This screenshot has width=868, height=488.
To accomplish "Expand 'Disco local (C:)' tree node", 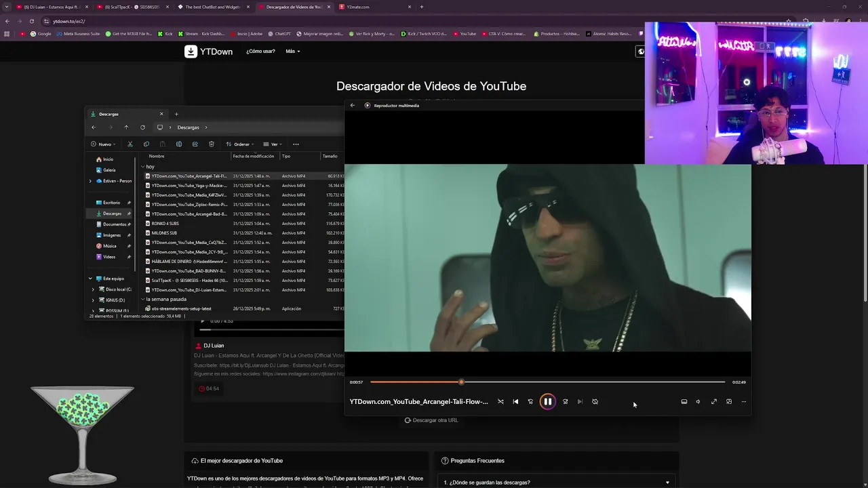I will [x=93, y=289].
